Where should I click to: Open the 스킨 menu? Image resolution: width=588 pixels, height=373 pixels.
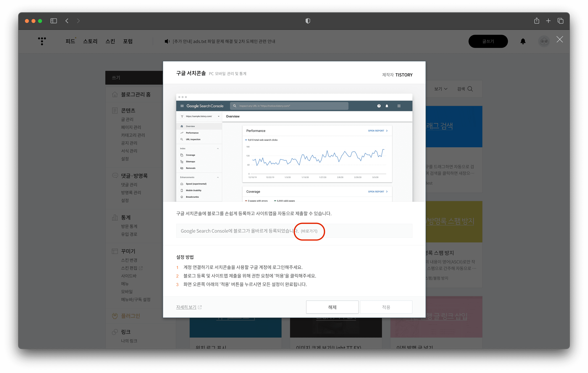coord(110,41)
